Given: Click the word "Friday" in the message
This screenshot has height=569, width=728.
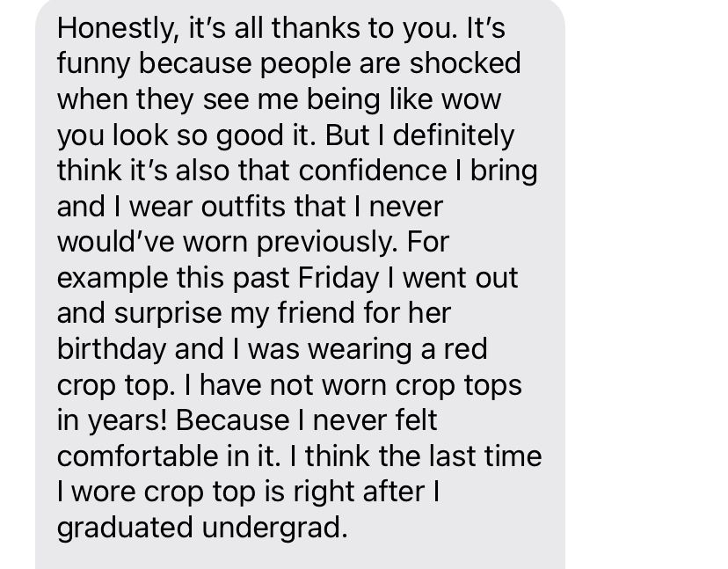Looking at the screenshot, I should (339, 279).
